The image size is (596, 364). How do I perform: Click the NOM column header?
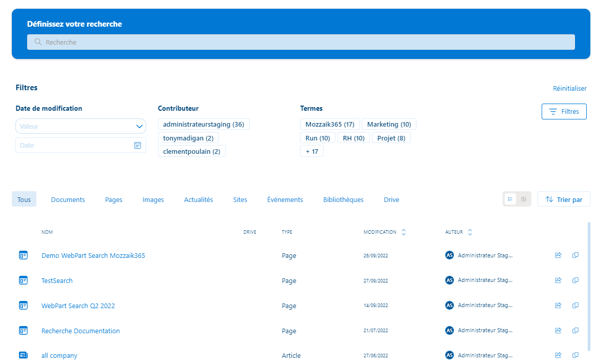(47, 232)
